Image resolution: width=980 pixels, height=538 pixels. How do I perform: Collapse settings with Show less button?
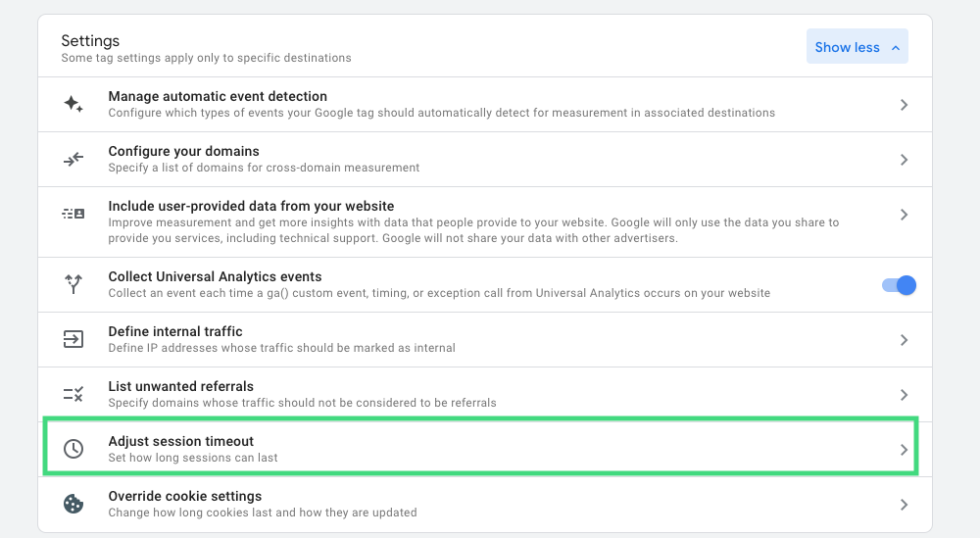857,47
